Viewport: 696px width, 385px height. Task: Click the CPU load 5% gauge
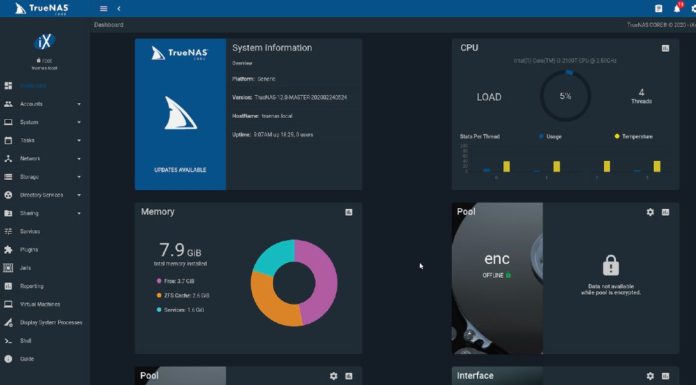[565, 95]
